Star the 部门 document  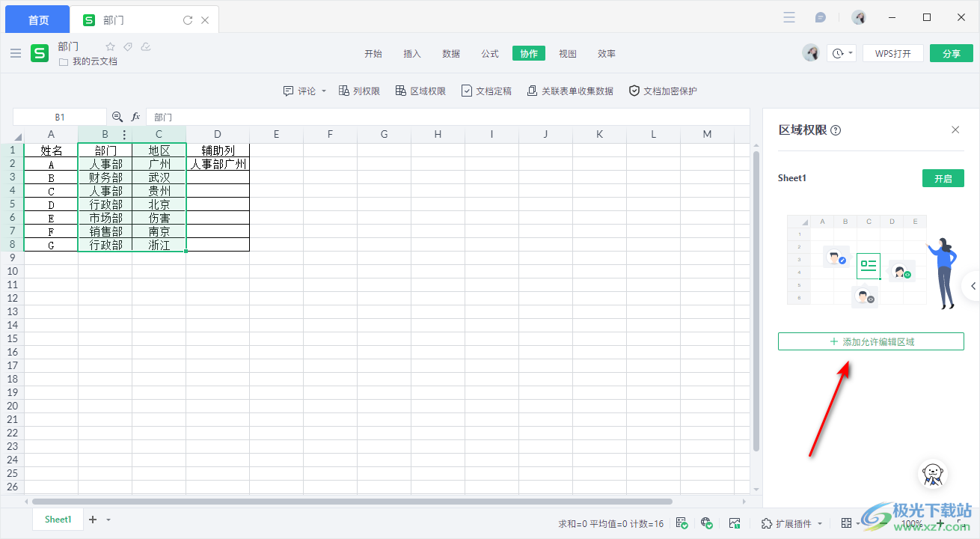click(x=111, y=46)
